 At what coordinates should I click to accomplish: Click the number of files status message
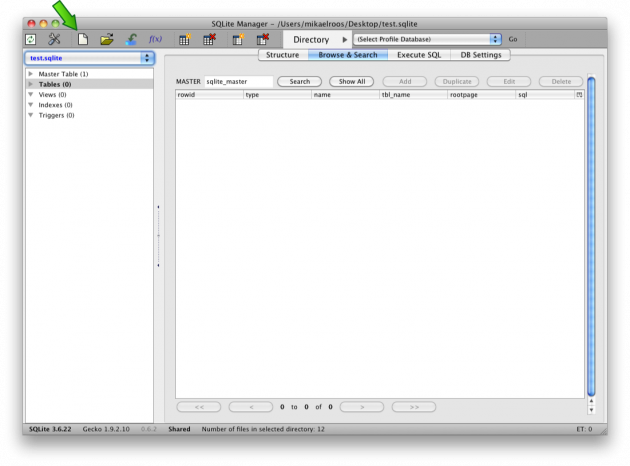point(263,429)
